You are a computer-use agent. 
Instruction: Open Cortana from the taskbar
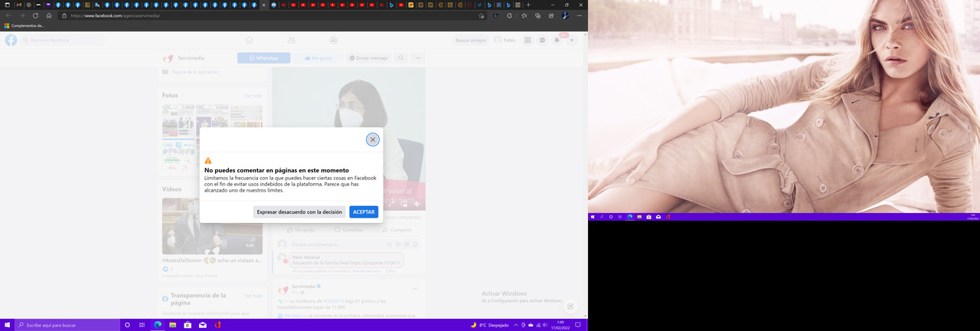coord(127,325)
